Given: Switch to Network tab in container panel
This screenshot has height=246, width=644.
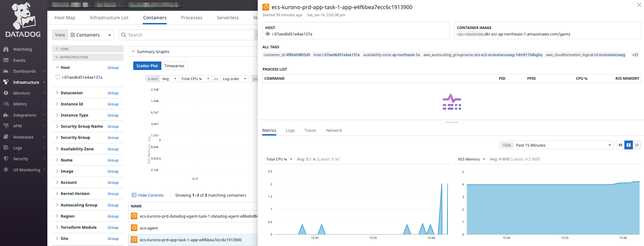Looking at the screenshot, I should [334, 130].
